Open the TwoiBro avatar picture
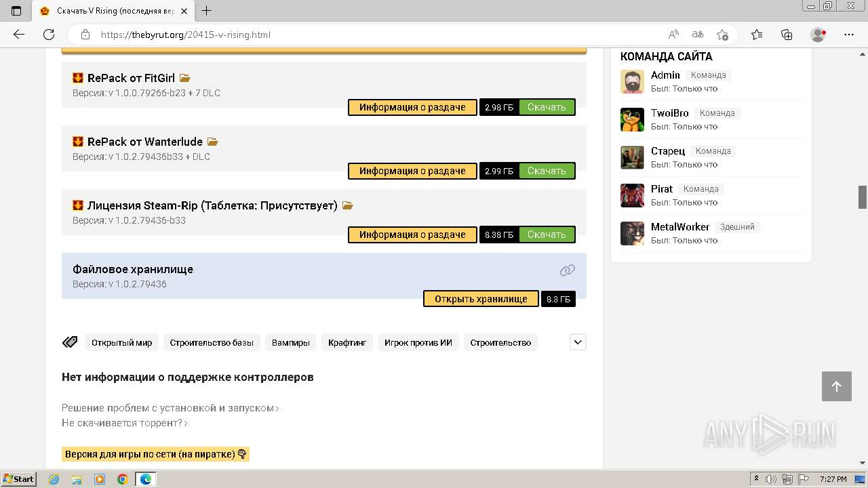The height and width of the screenshot is (488, 868). point(632,120)
